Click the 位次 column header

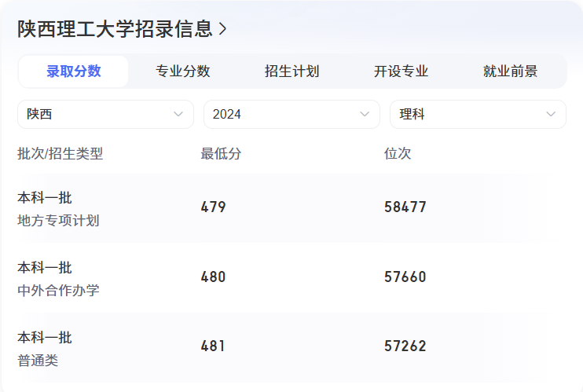(x=398, y=154)
